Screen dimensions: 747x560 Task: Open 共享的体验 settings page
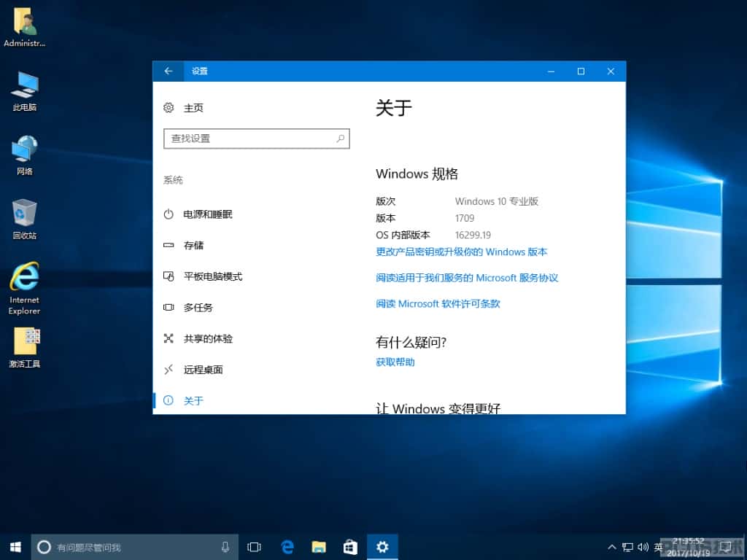(198, 338)
